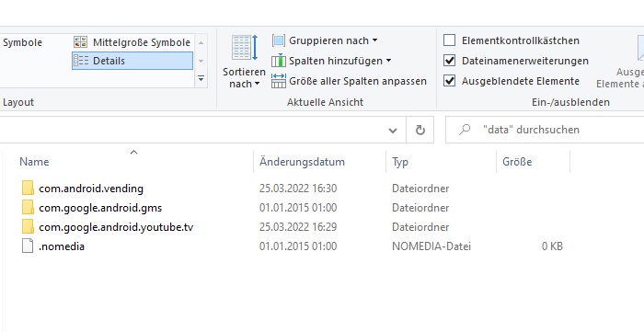Refresh the current folder view
The width and height of the screenshot is (644, 332).
click(420, 131)
